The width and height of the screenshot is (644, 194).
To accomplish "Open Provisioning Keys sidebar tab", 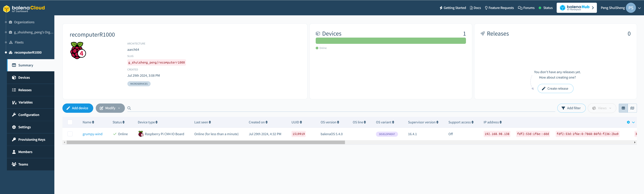I will [x=31, y=140].
